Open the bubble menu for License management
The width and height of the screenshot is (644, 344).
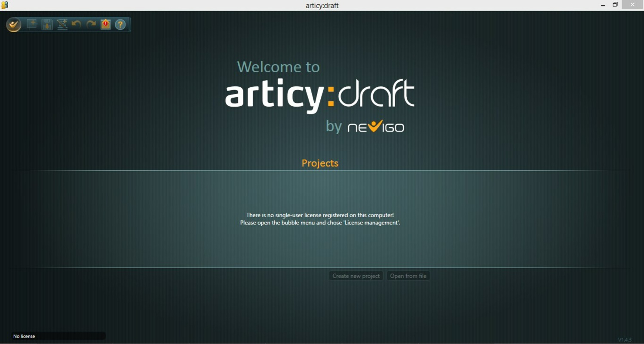coord(13,25)
